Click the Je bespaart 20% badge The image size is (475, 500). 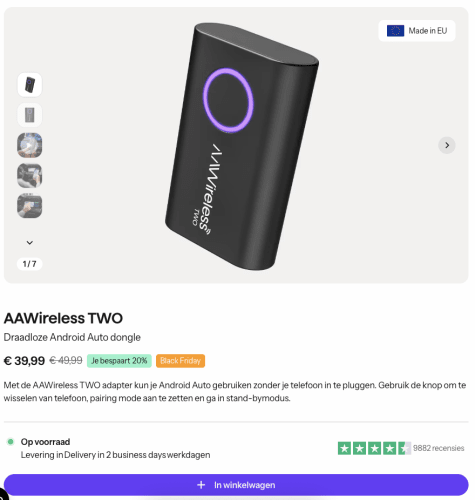click(119, 361)
